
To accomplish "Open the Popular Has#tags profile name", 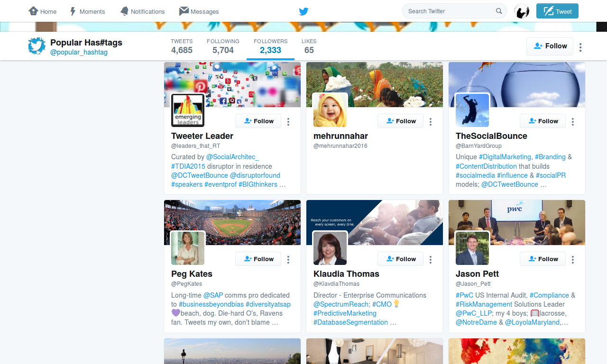I will (86, 43).
